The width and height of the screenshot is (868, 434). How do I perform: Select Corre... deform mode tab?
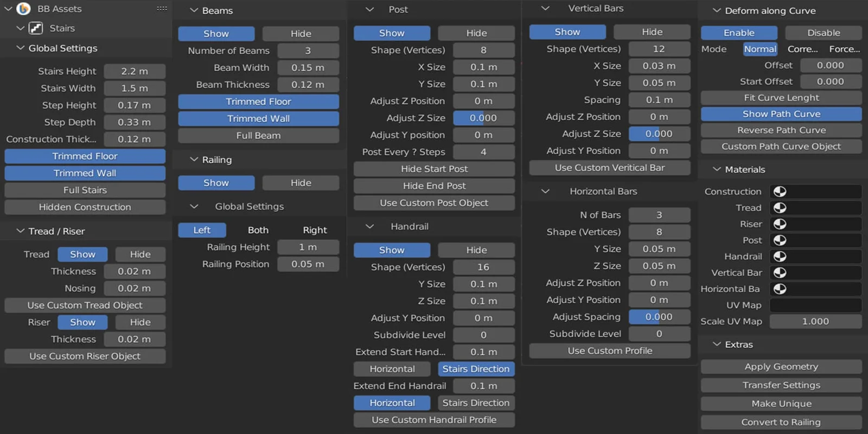(802, 49)
